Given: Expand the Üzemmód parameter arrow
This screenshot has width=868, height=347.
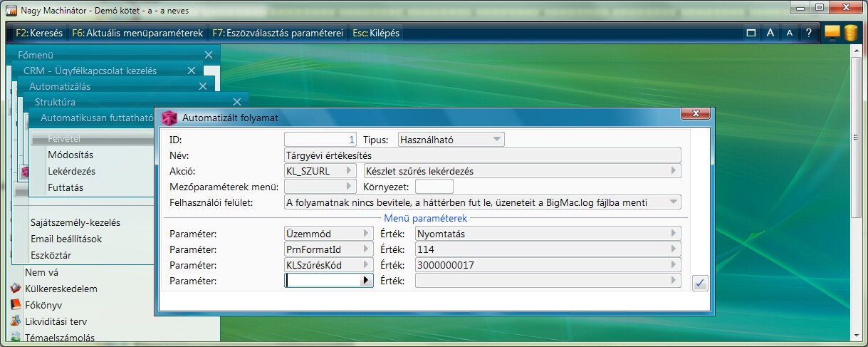Looking at the screenshot, I should point(366,234).
